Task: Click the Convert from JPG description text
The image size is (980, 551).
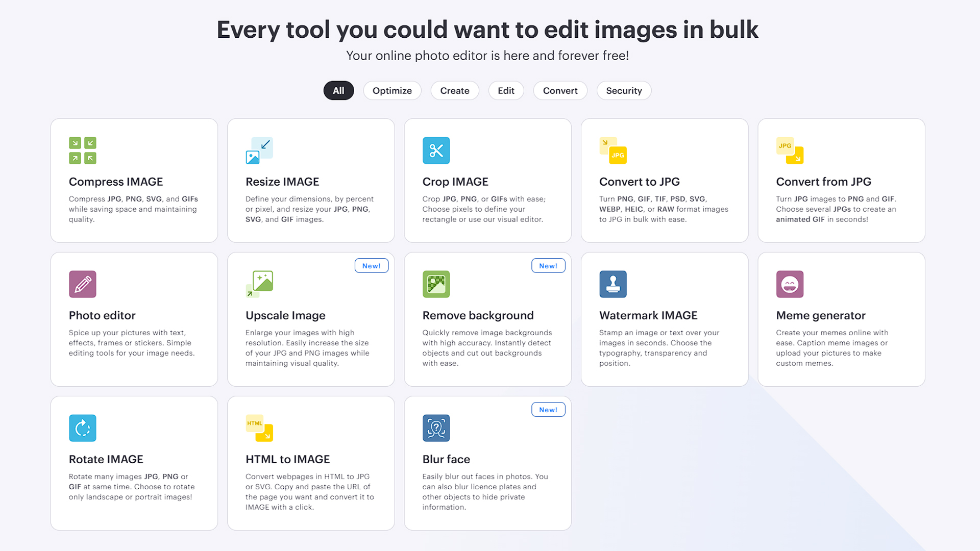Action: click(836, 209)
